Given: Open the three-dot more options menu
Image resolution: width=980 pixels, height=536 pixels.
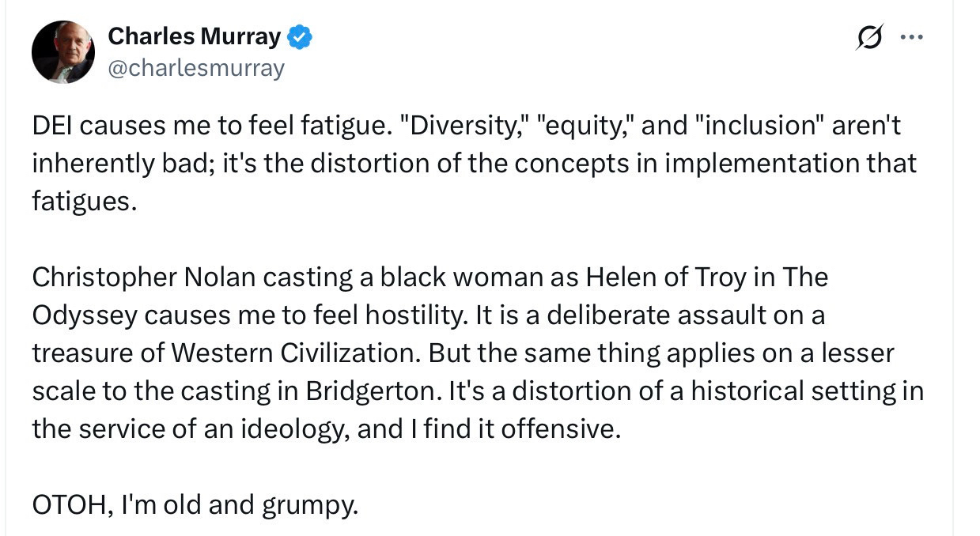Looking at the screenshot, I should click(x=912, y=39).
